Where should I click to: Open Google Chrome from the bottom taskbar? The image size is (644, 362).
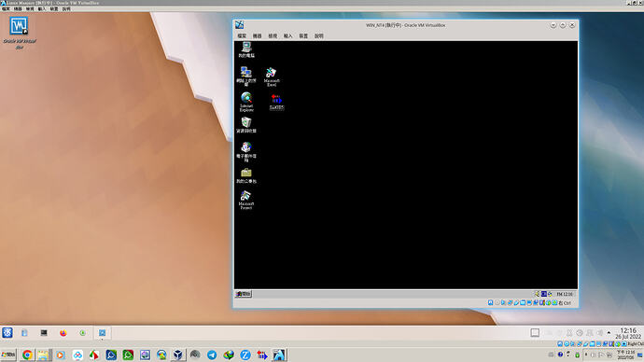[27, 355]
